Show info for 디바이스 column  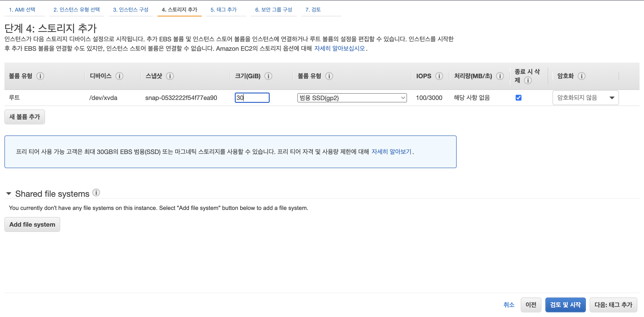tap(119, 76)
